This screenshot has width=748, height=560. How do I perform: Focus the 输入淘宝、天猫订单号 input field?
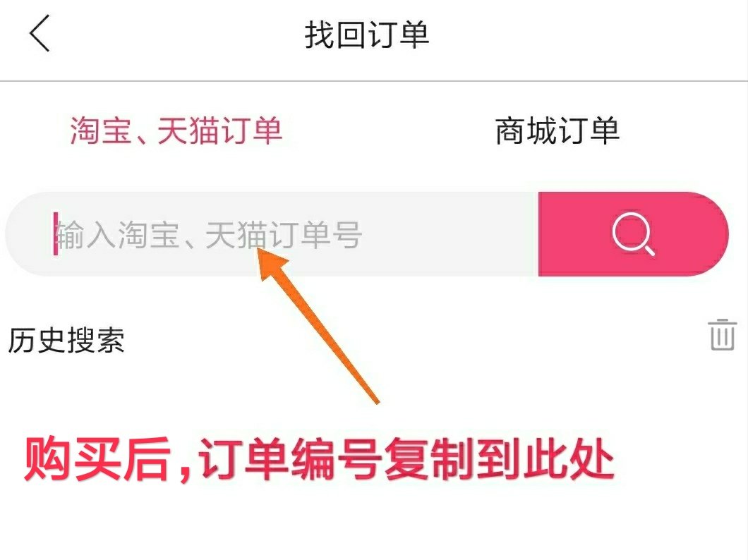click(272, 234)
